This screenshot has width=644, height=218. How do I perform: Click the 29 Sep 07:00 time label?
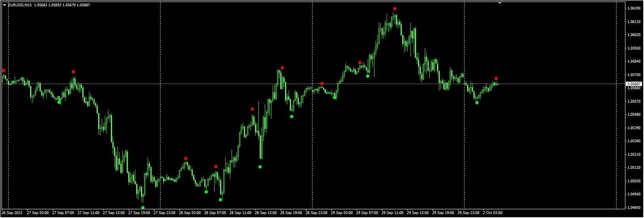[367, 213]
